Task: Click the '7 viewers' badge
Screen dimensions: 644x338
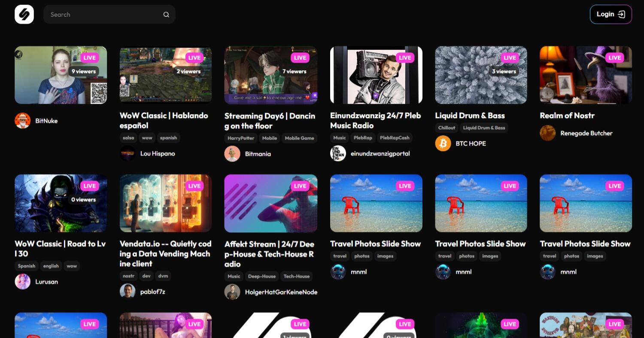Action: [295, 71]
